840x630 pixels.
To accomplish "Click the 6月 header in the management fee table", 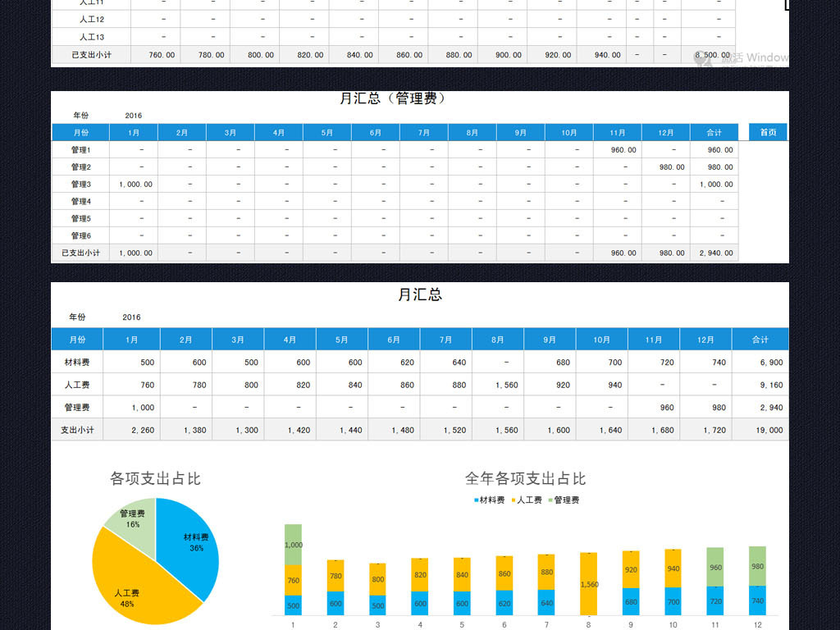I will [x=376, y=132].
